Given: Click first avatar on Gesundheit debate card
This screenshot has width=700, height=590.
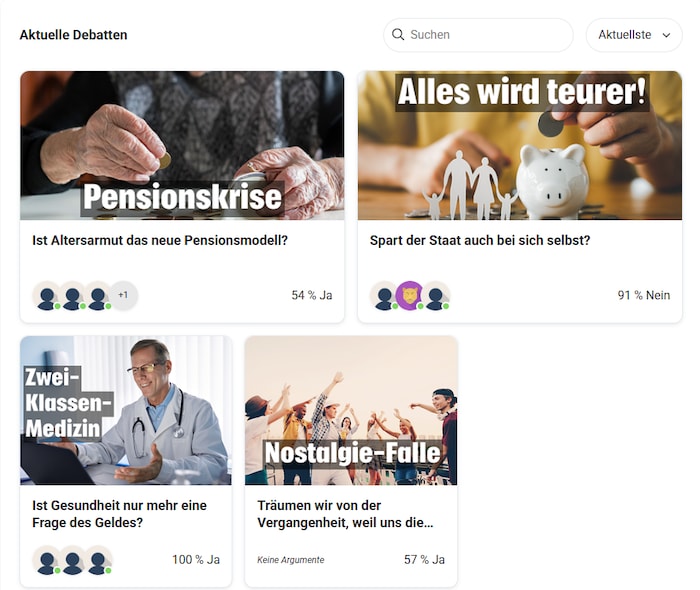Looking at the screenshot, I should [47, 560].
